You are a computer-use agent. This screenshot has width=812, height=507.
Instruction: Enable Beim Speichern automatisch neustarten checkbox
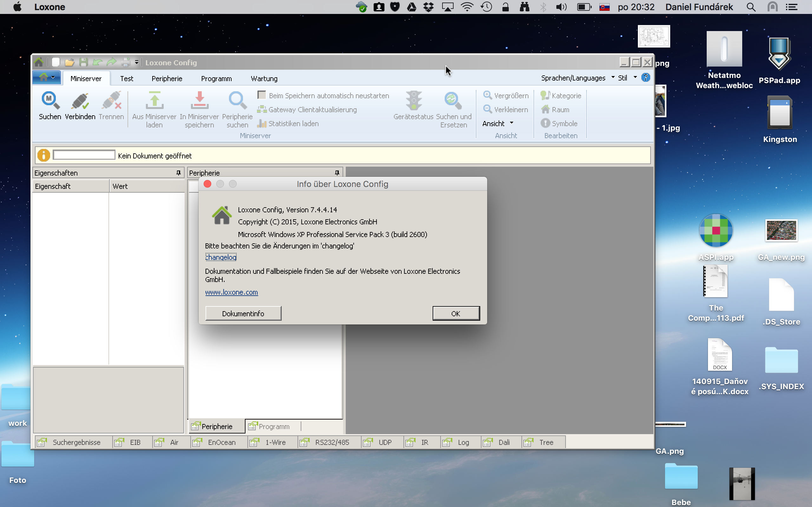point(262,95)
